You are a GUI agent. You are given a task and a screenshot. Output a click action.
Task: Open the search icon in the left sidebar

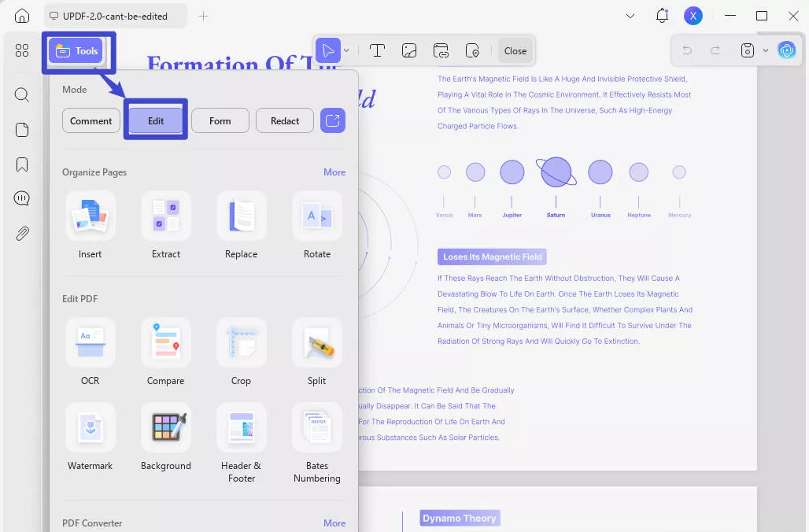[21, 94]
